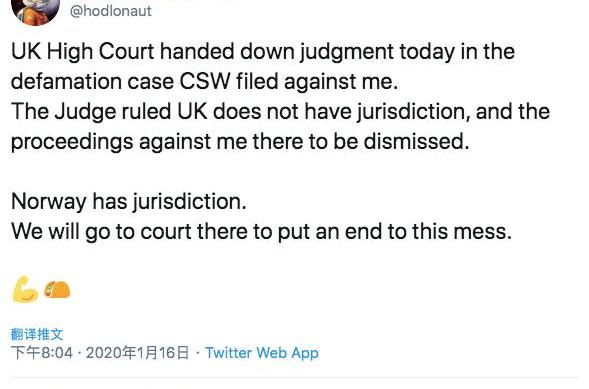
Task: Click the @hodlonaut handle
Action: [111, 11]
